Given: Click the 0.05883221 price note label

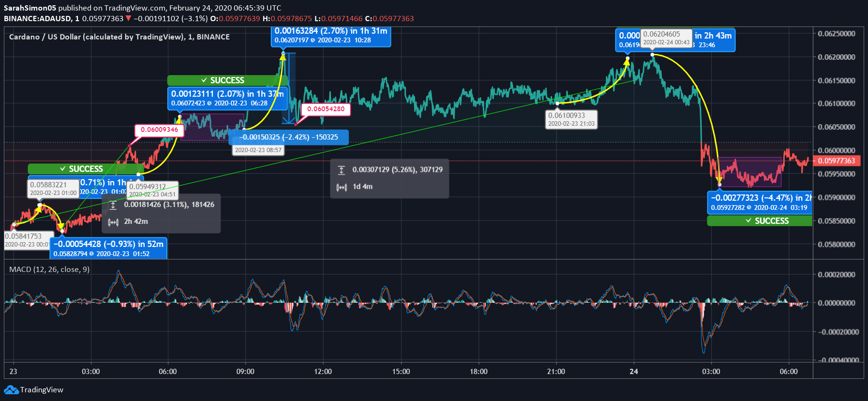Looking at the screenshot, I should coord(53,188).
